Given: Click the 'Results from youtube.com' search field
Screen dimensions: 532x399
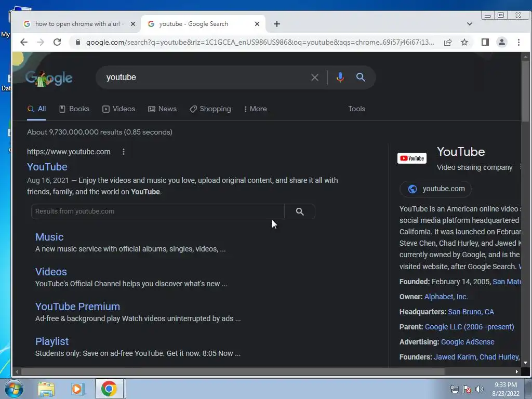Looking at the screenshot, I should [158, 211].
